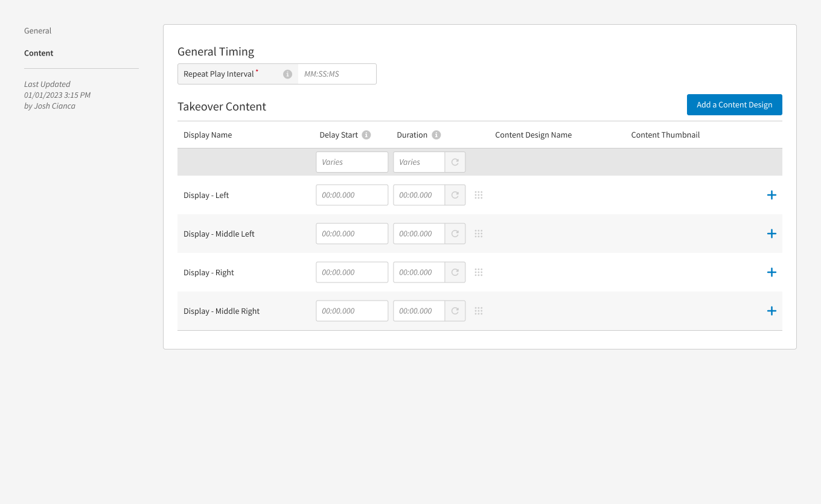Focus the Repeat Play Interval field
This screenshot has height=504, width=821.
click(337, 74)
